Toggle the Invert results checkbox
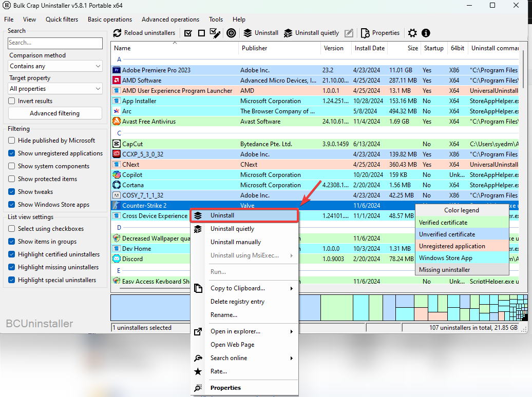 point(12,101)
